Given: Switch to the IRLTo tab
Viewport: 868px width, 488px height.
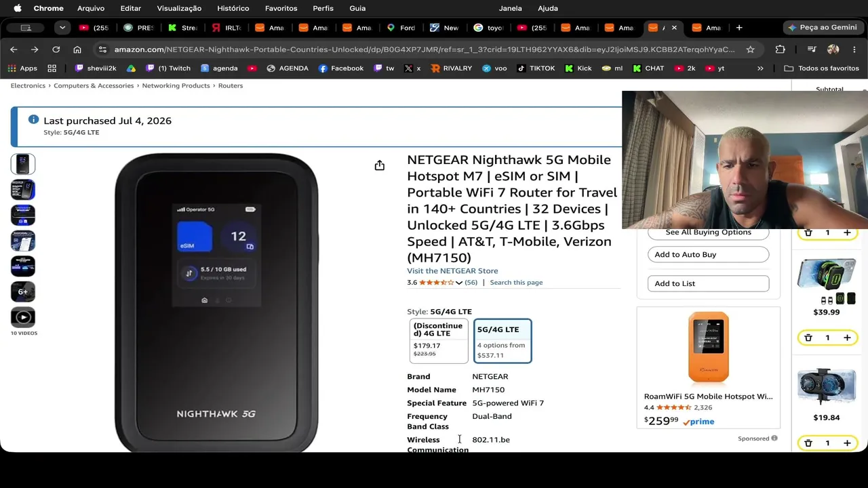Looking at the screenshot, I should (x=226, y=28).
